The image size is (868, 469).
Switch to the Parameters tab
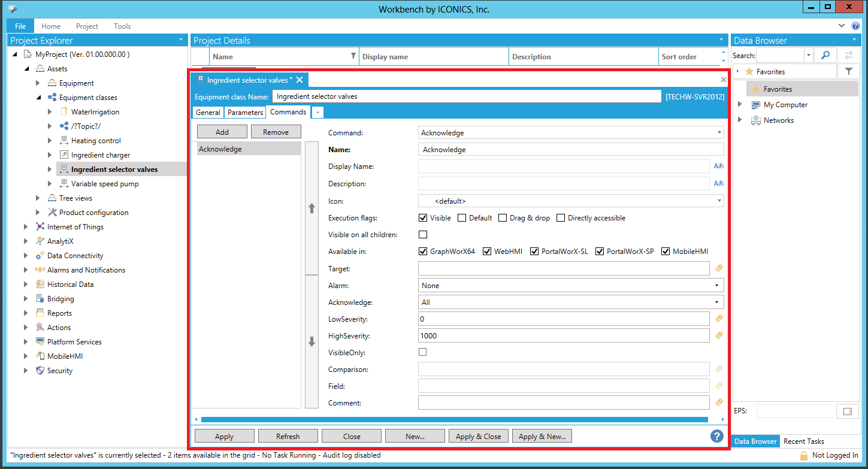click(245, 113)
